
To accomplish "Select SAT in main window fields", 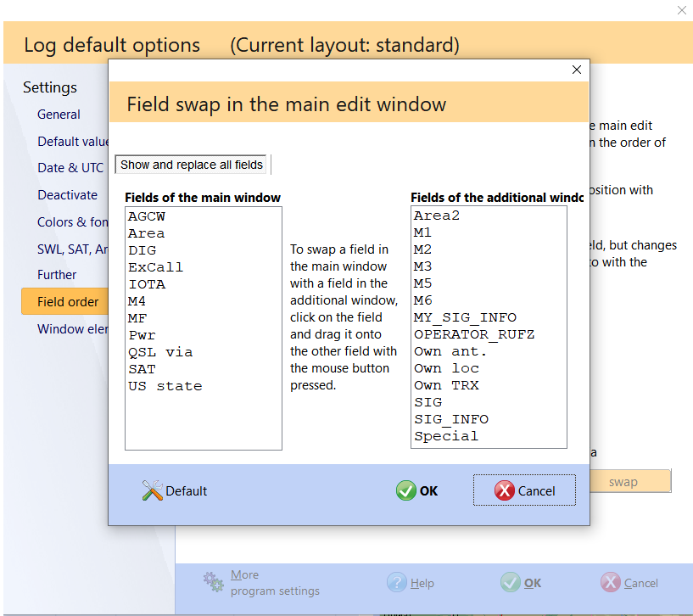I will coord(204,369).
